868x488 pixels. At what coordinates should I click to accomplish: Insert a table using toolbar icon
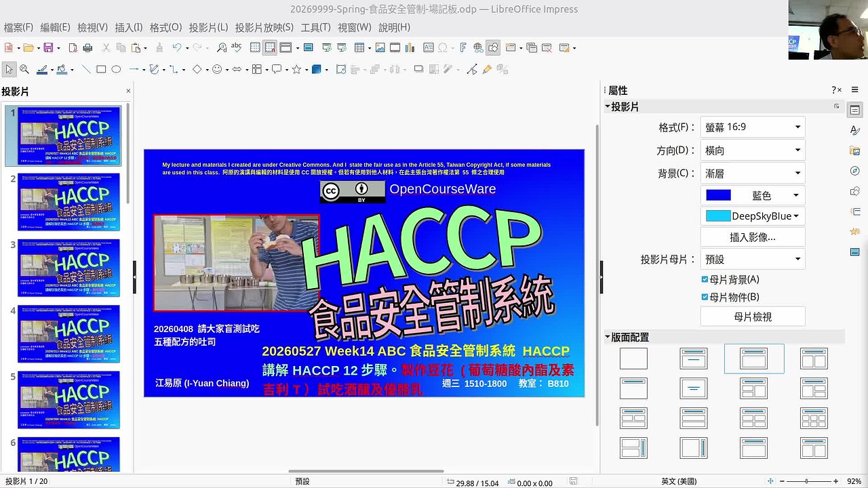[x=359, y=47]
